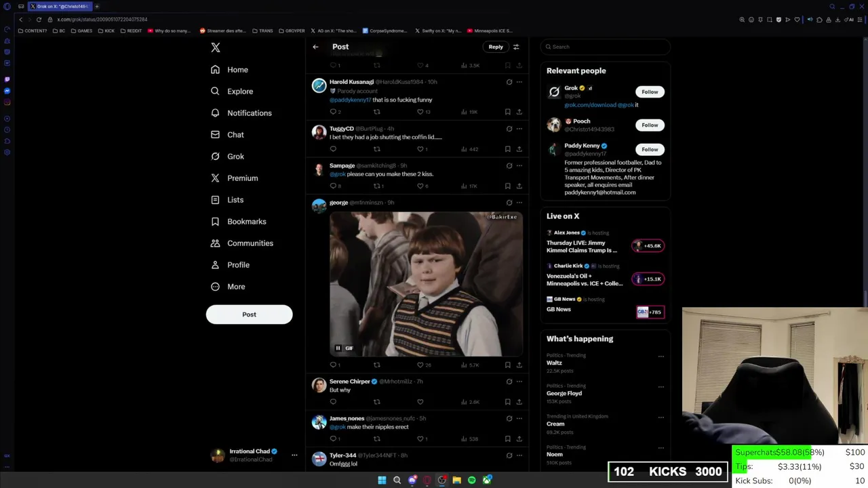The image size is (868, 488).
Task: Open the Charlie Kirk live broadcast
Action: [x=605, y=274]
